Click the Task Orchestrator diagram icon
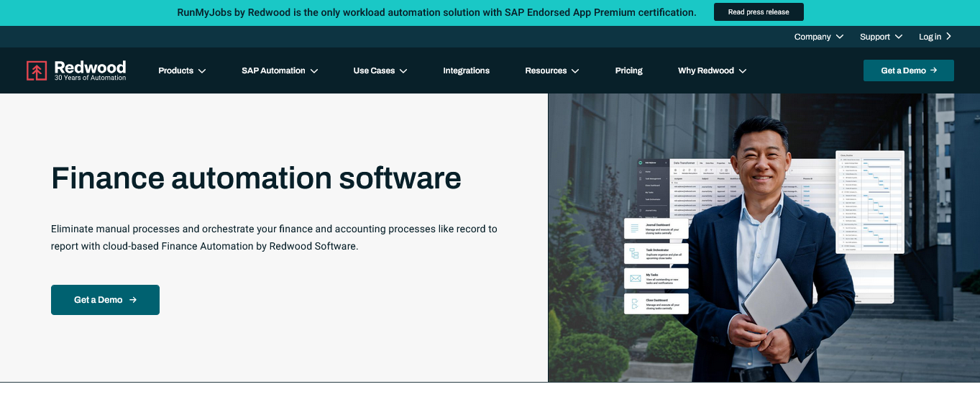The image size is (980, 397). 635,253
